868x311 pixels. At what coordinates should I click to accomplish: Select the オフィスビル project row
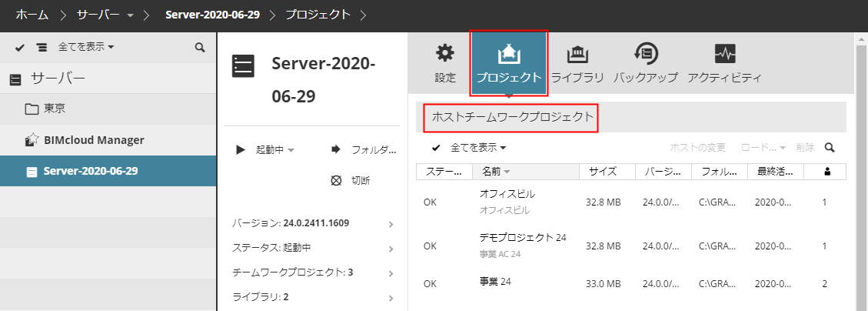(x=631, y=202)
